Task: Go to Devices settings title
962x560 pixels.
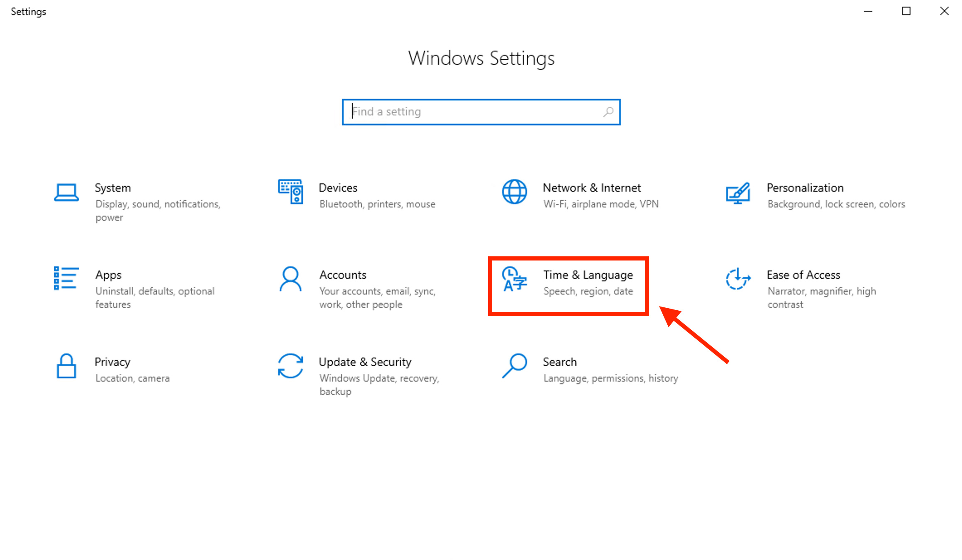Action: pos(338,188)
